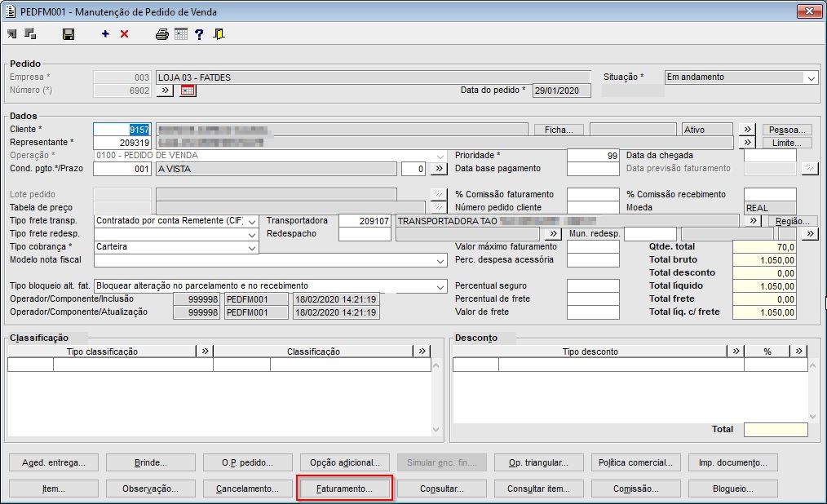Click lookup arrow next to Classificação column header
Image resolution: width=827 pixels, height=504 pixels.
[x=422, y=351]
